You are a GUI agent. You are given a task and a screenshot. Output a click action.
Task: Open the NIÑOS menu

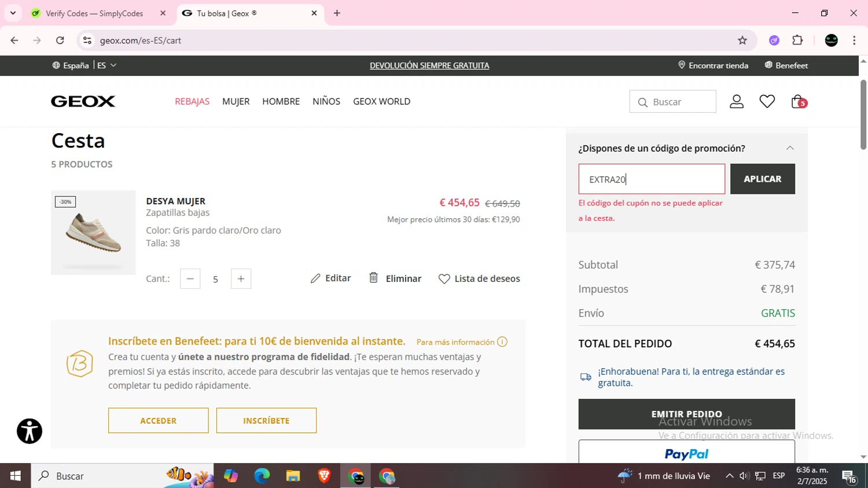[x=326, y=101]
